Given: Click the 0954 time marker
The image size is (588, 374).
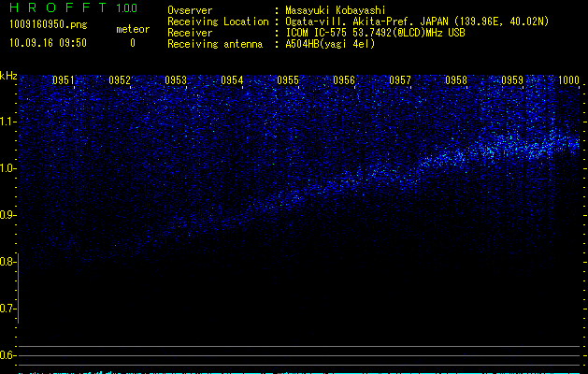Looking at the screenshot, I should tap(232, 80).
